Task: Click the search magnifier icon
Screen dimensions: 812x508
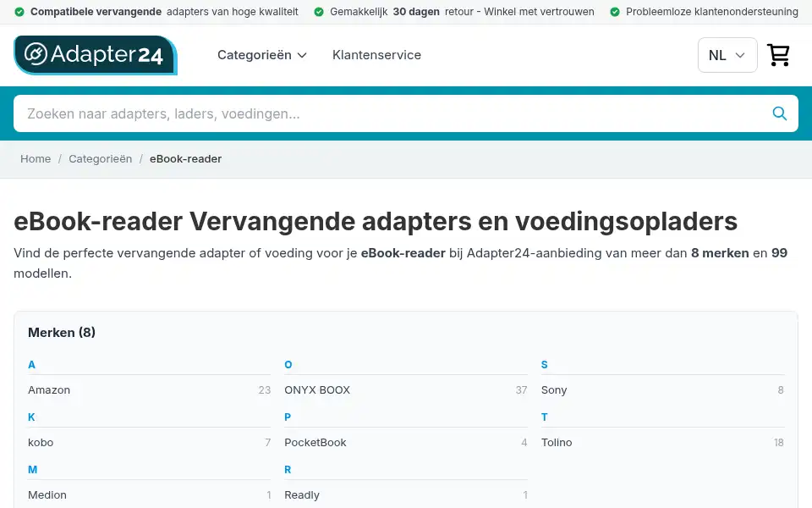Action: [779, 113]
